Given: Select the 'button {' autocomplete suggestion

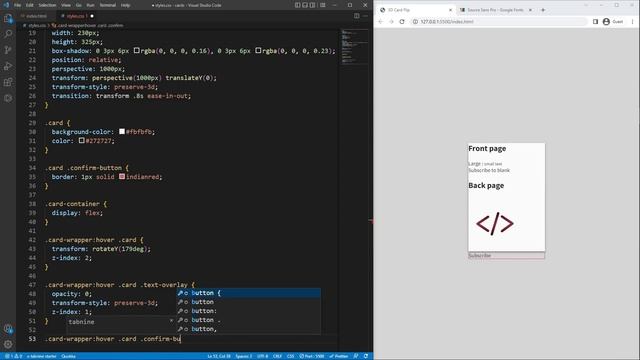Looking at the screenshot, I should (249, 293).
